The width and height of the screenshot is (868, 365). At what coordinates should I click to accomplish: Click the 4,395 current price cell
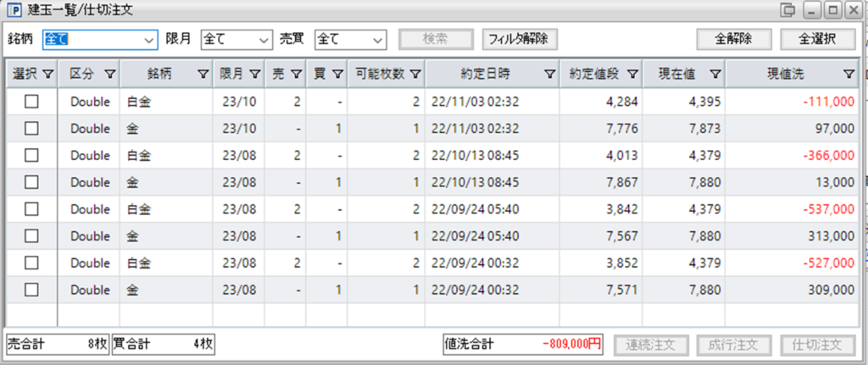coord(684,102)
